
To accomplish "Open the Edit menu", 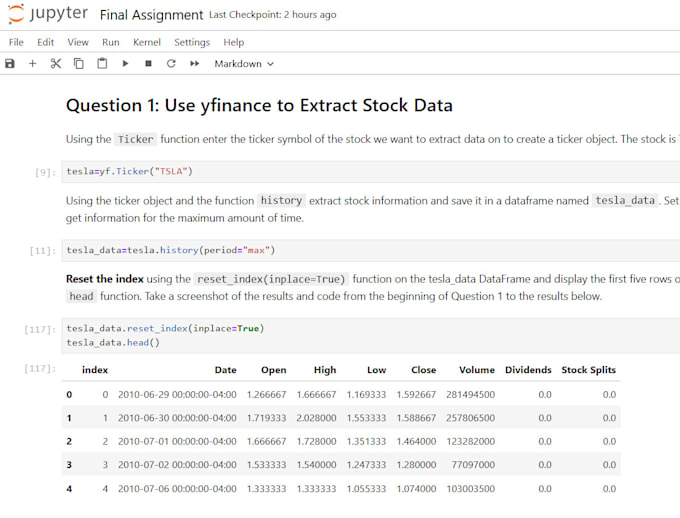I will click(x=46, y=42).
